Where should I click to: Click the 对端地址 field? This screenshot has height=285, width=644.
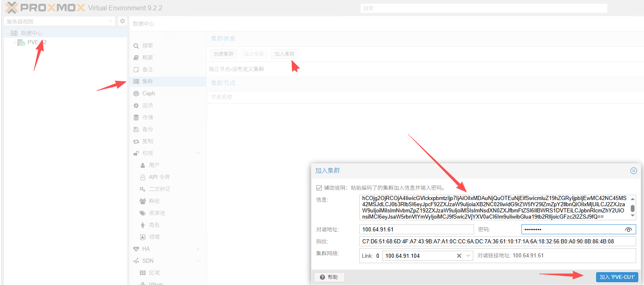pyautogui.click(x=417, y=229)
